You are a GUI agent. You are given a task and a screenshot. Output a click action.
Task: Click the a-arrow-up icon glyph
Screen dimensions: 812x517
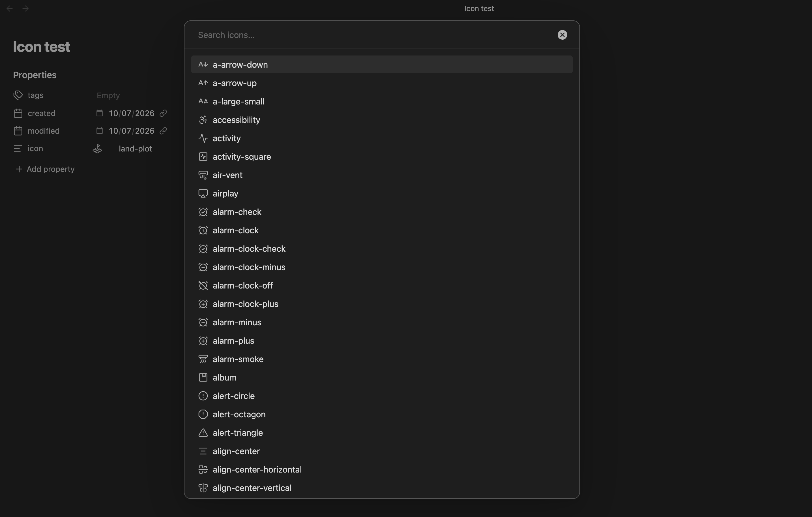[x=203, y=83]
